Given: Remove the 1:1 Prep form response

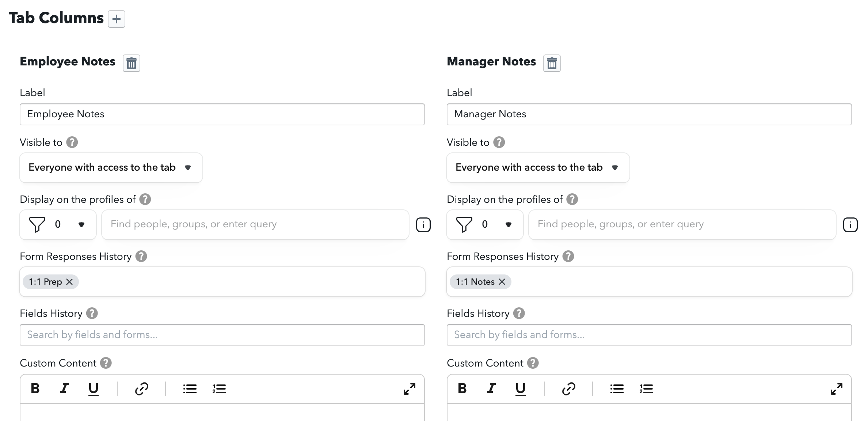Looking at the screenshot, I should [70, 281].
